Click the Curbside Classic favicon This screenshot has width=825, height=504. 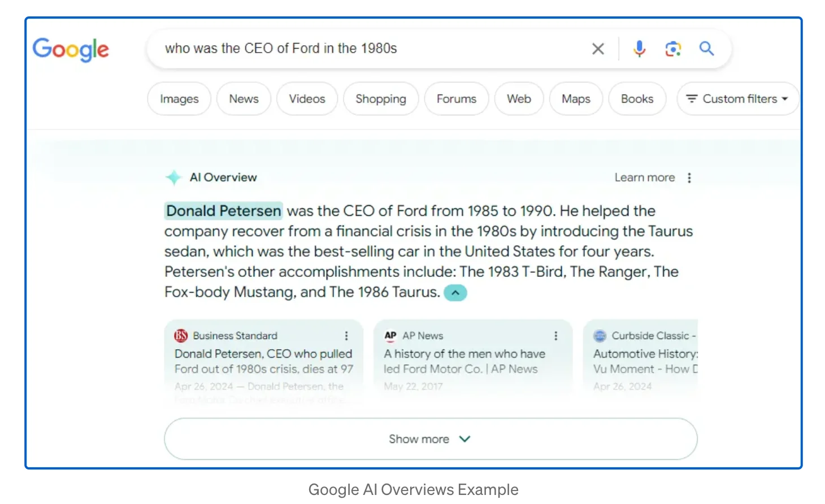click(600, 335)
